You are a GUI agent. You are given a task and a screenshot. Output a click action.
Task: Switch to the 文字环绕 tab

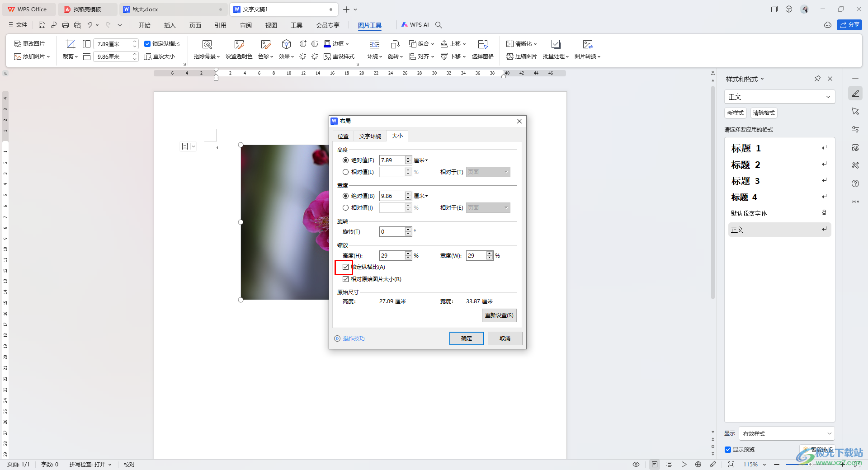tap(370, 136)
